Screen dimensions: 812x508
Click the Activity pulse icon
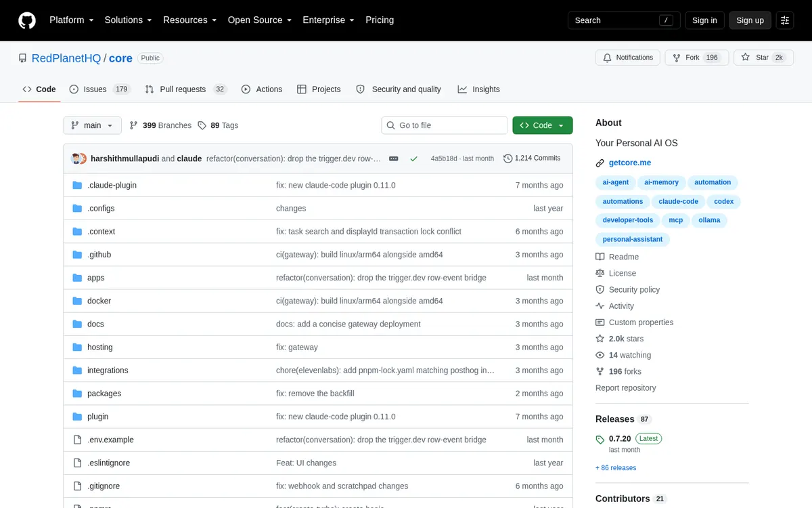coord(600,306)
